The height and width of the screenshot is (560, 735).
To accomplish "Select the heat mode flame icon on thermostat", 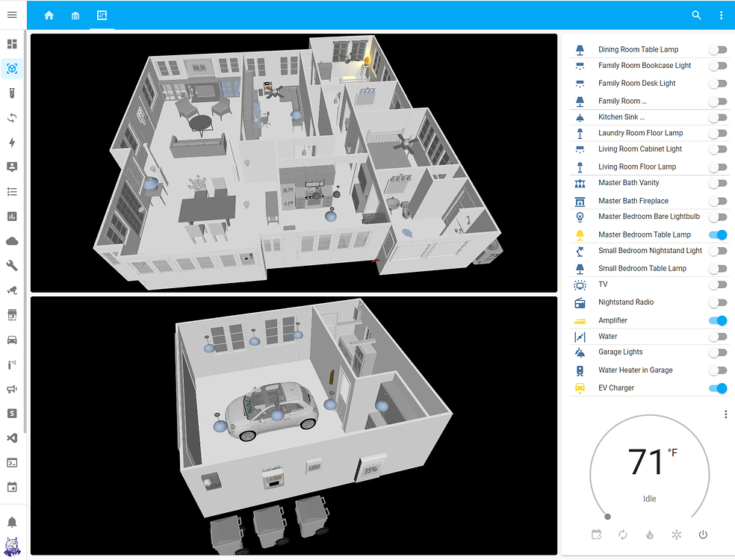I will [x=649, y=535].
